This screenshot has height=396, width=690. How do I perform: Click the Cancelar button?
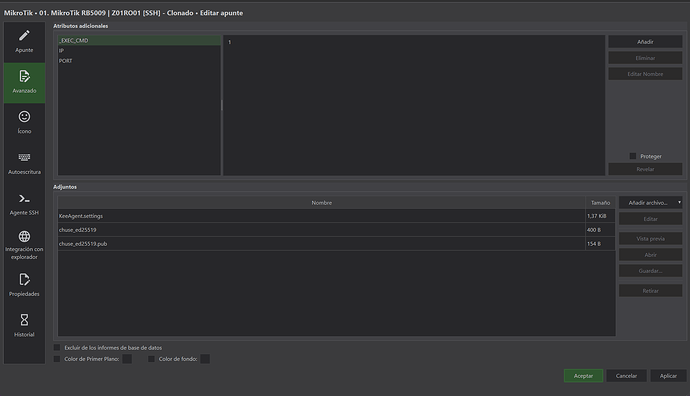point(626,376)
